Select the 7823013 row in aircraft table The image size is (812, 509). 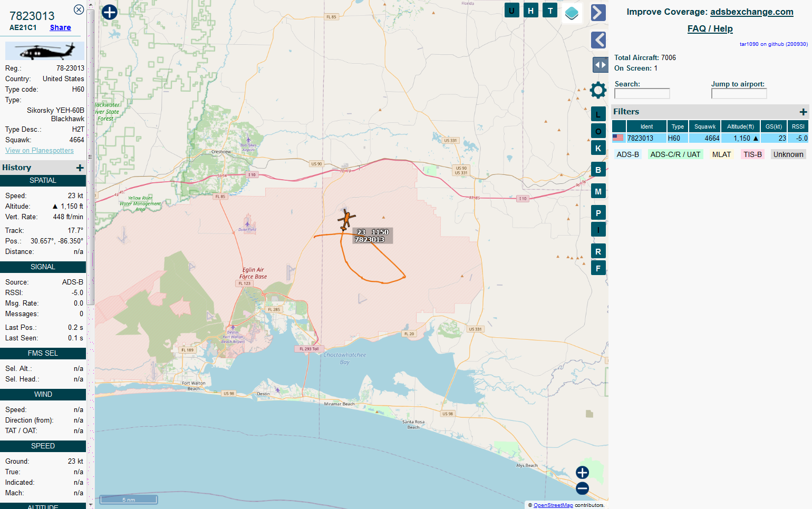710,138
